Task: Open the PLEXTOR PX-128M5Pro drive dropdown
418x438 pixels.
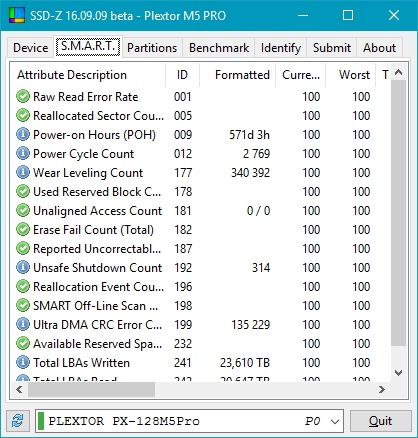Action: [335, 421]
